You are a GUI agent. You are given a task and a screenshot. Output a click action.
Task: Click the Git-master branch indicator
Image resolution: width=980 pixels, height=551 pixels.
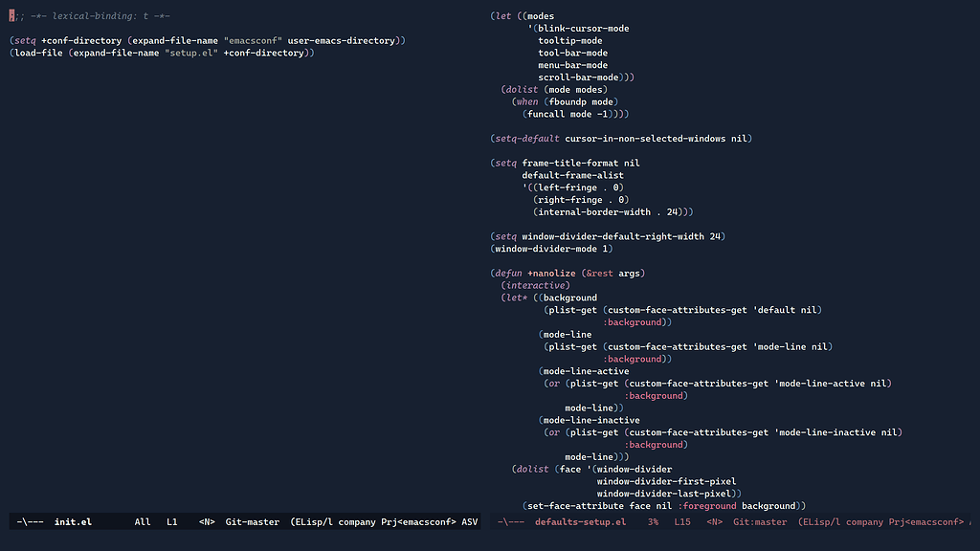251,521
